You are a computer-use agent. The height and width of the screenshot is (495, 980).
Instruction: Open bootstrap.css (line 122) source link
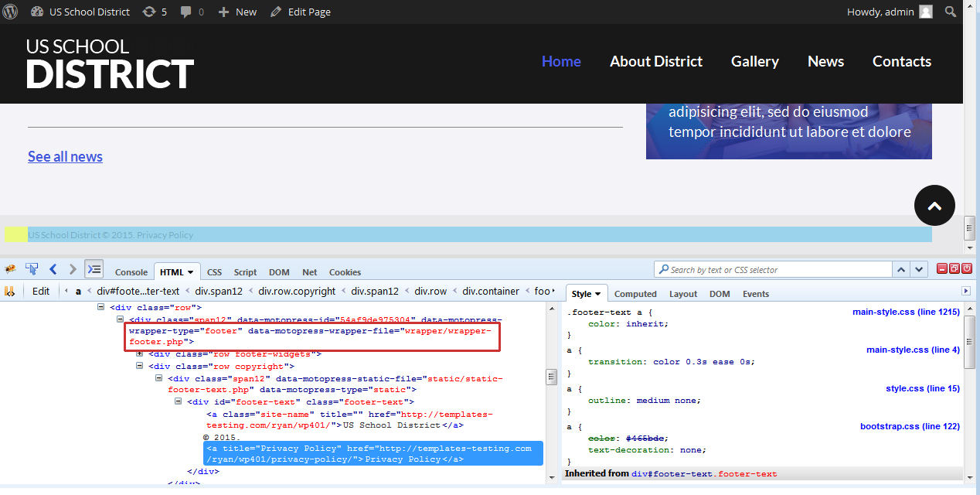tap(910, 426)
